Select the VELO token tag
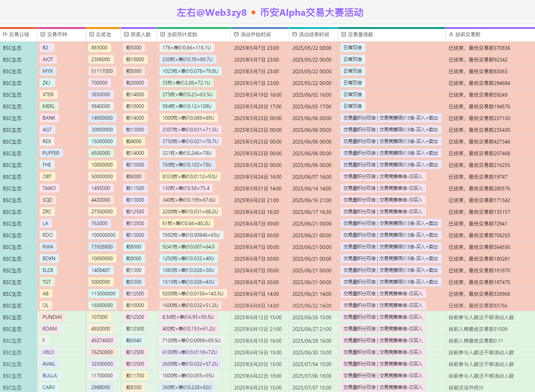 (49, 352)
